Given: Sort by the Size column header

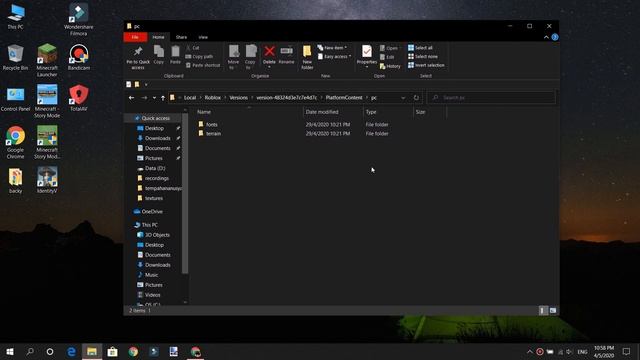Looking at the screenshot, I should [x=430, y=112].
